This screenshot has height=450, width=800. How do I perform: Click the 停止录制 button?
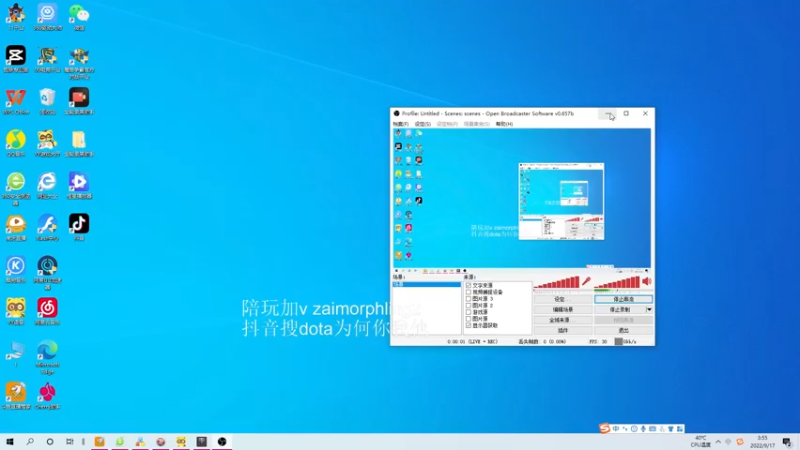(620, 309)
